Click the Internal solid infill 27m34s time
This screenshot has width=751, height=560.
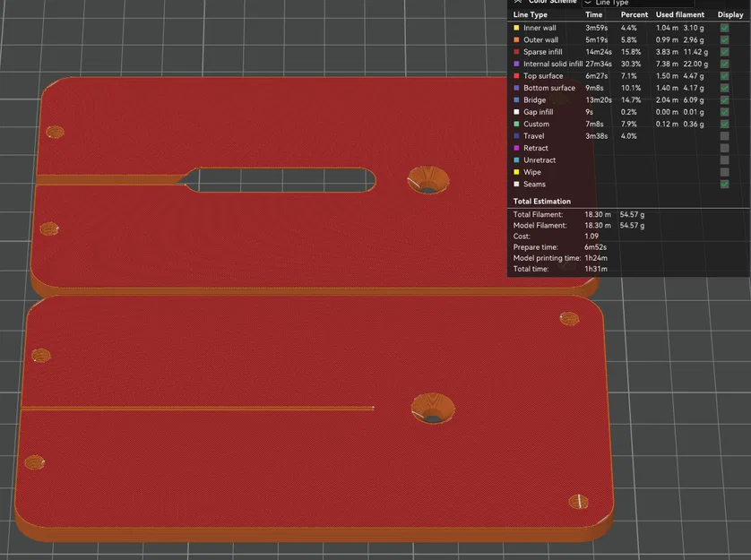(x=599, y=64)
